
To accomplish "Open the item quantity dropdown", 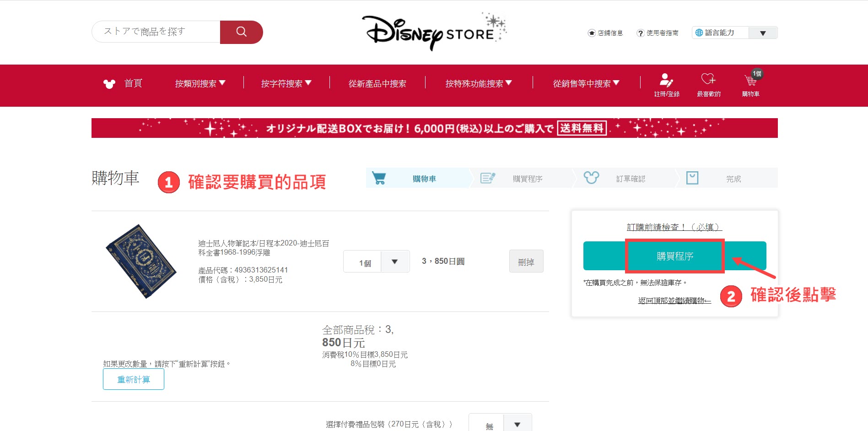I will [394, 262].
